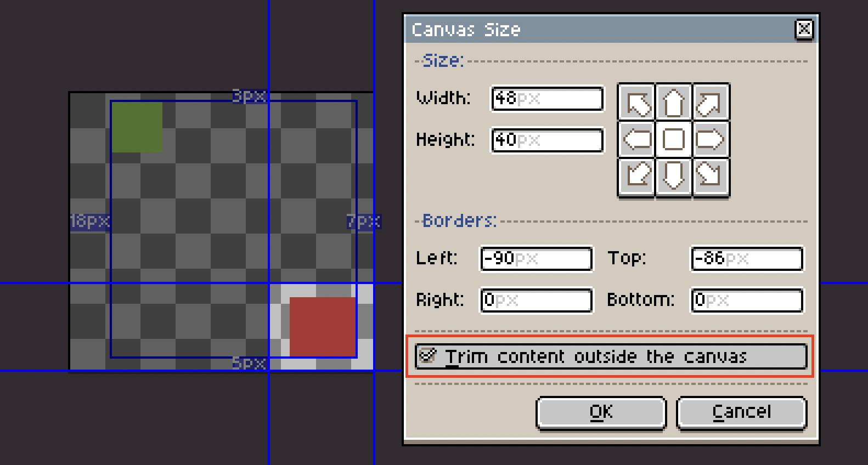Focus the Right border field
Screen dimensions: 868x465
click(536, 300)
